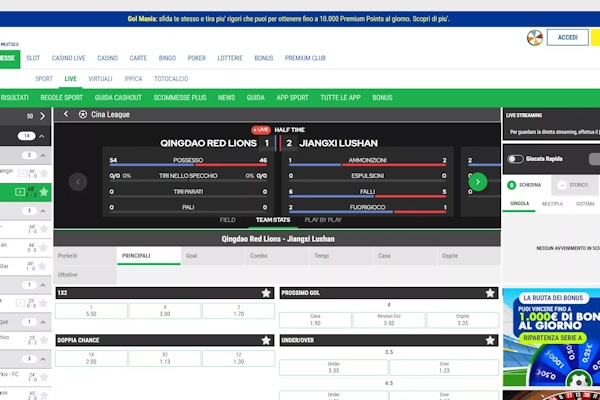Click the FALLI fouls comparison bar
Viewport: 600px width, 400px height.
[367, 196]
